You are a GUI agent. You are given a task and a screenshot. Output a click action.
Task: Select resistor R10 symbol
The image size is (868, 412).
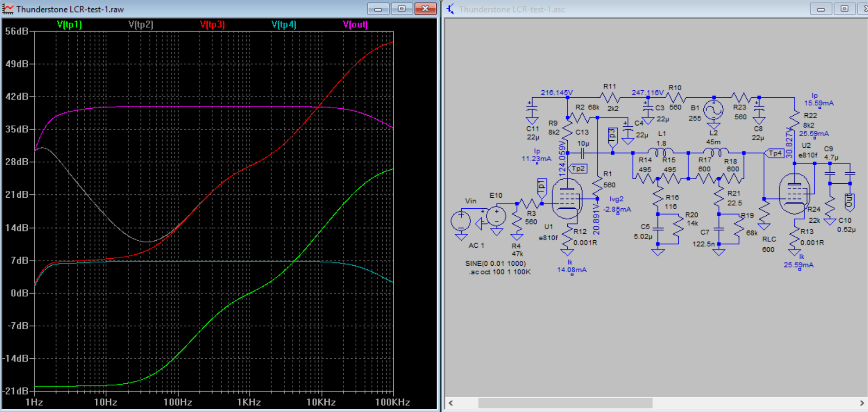tap(676, 98)
